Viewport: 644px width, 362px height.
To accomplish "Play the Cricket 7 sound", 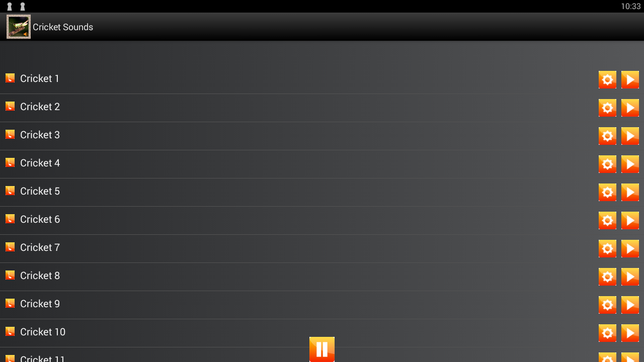I will (630, 248).
